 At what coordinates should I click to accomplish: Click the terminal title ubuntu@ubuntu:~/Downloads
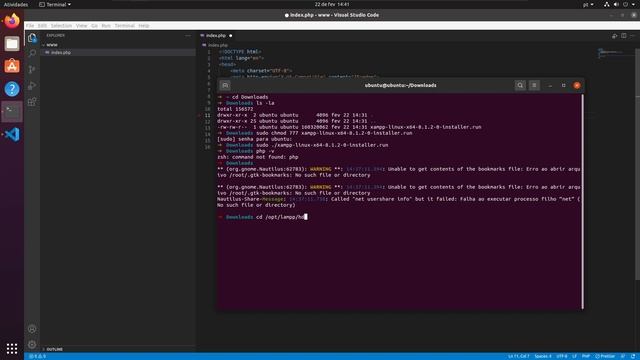coord(400,85)
